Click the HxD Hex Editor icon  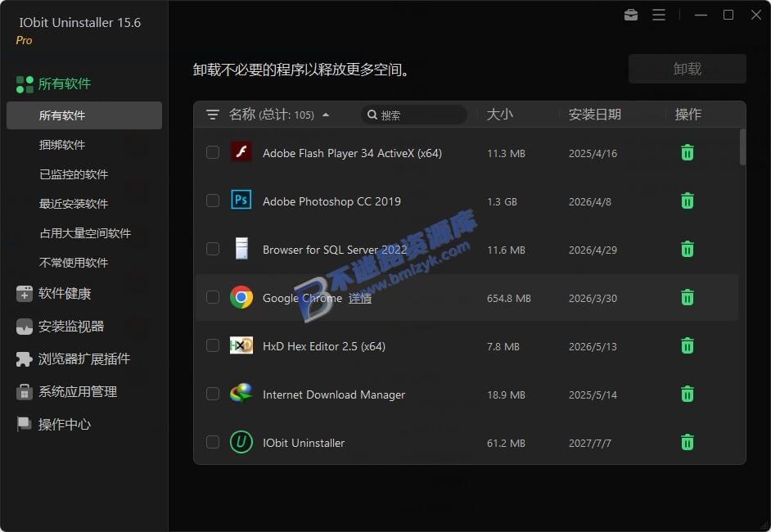point(241,345)
